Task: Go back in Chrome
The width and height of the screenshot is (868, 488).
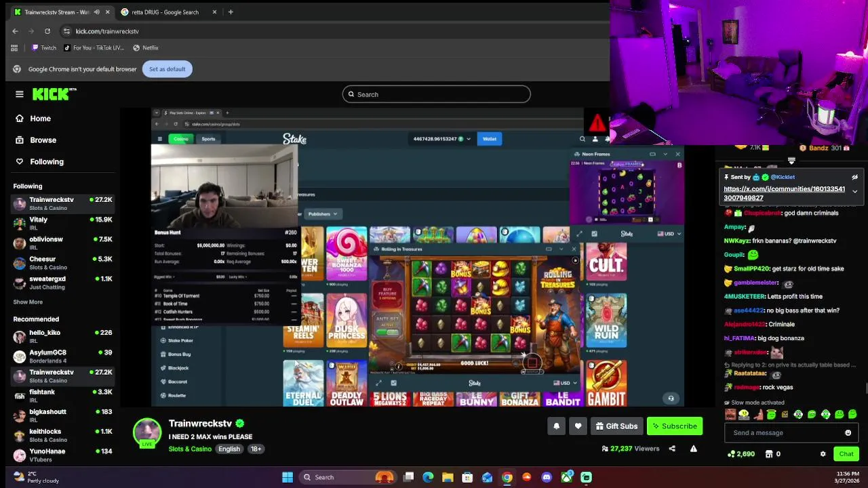Action: (x=15, y=31)
